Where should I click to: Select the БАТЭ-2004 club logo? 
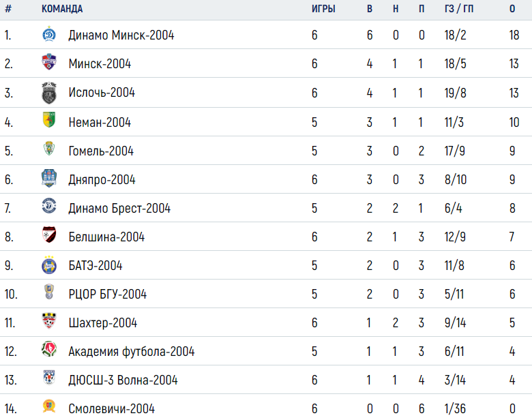coord(49,265)
